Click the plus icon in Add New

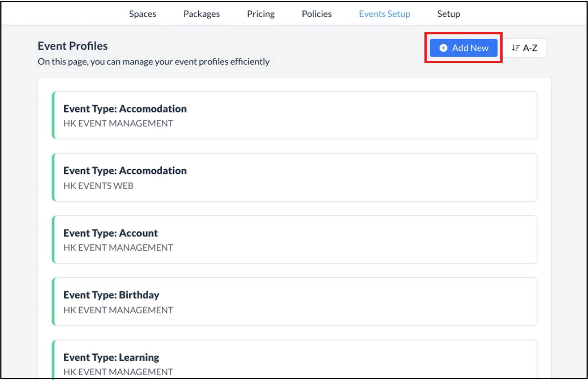pyautogui.click(x=443, y=48)
